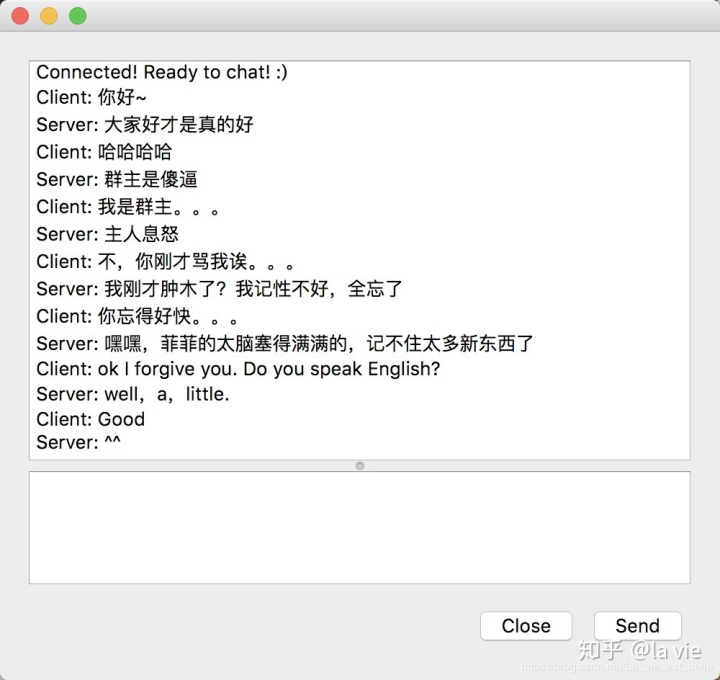Maximize the window with the green button
The image size is (720, 680).
78,16
